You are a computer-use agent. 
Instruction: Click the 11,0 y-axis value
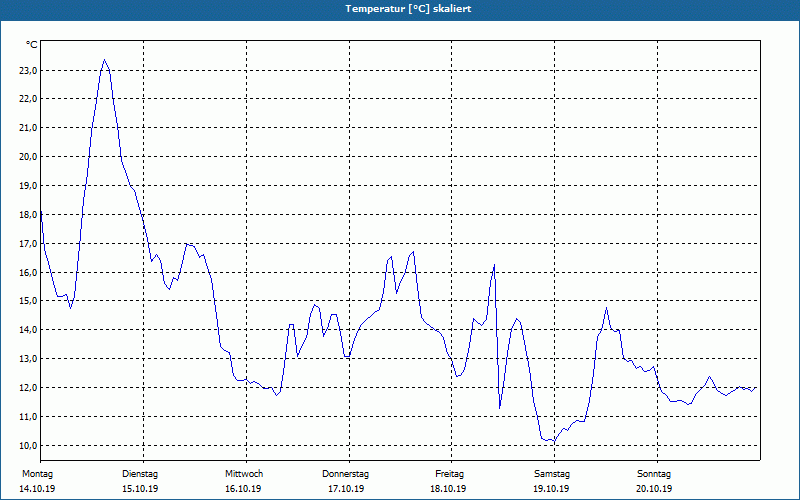pos(28,417)
